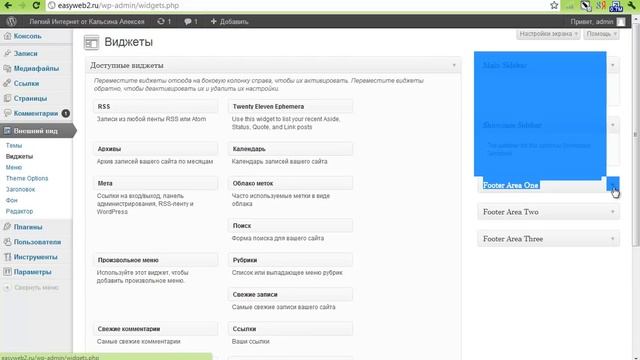The width and height of the screenshot is (640, 360).
Task: Bookmark page with the star icon
Action: click(x=554, y=5)
